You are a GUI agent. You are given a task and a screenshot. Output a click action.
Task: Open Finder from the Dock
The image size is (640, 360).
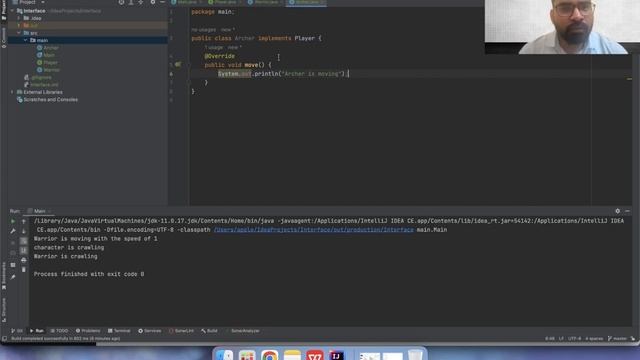coord(224,355)
